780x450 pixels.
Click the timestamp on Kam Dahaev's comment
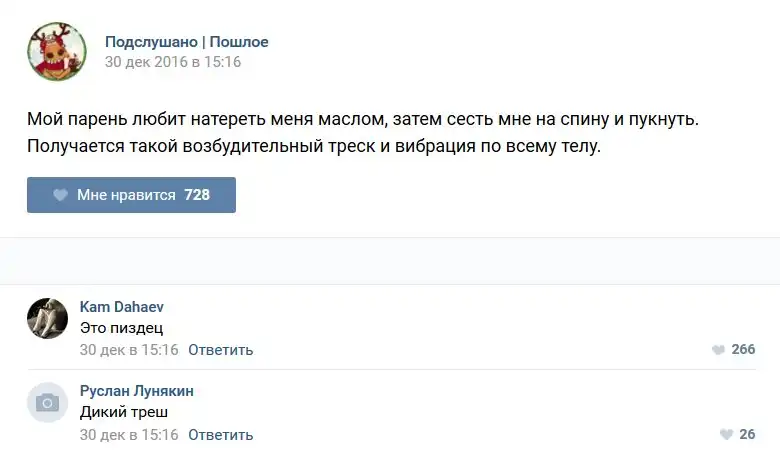[129, 350]
